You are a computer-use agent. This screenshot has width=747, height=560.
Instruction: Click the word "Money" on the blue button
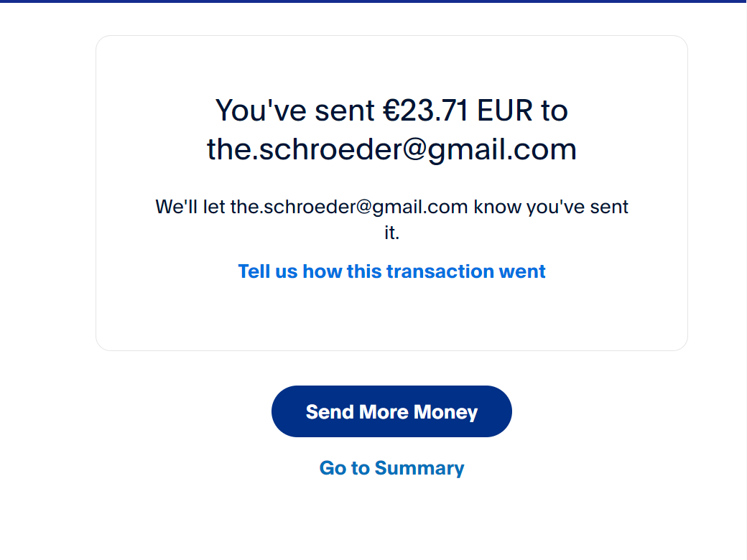click(445, 412)
